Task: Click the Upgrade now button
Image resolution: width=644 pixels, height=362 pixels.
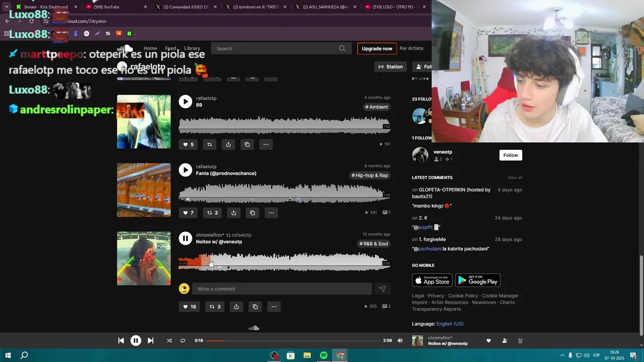Action: pyautogui.click(x=377, y=48)
